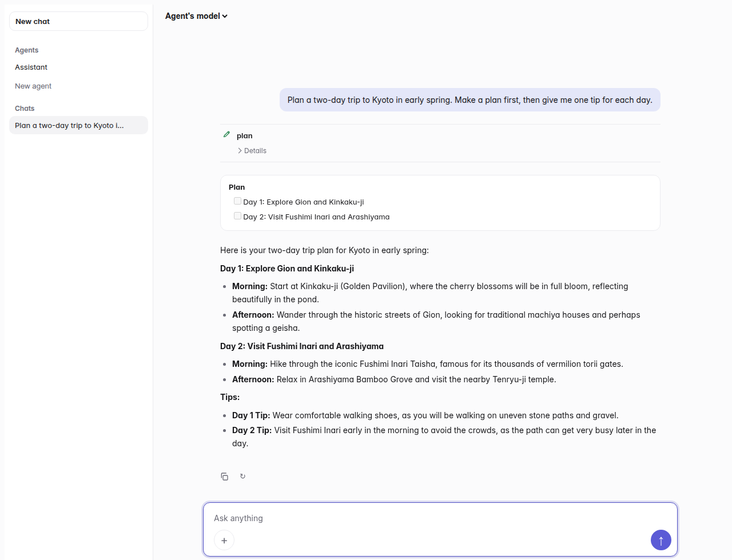This screenshot has width=732, height=560.
Task: Click the Fushimi Inari Taisha morning bullet
Action: [428, 364]
